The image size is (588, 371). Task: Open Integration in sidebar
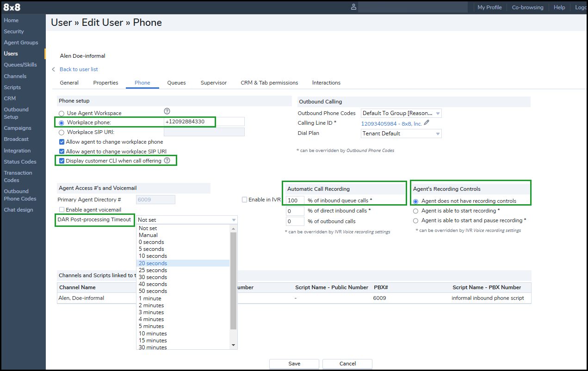click(x=17, y=151)
